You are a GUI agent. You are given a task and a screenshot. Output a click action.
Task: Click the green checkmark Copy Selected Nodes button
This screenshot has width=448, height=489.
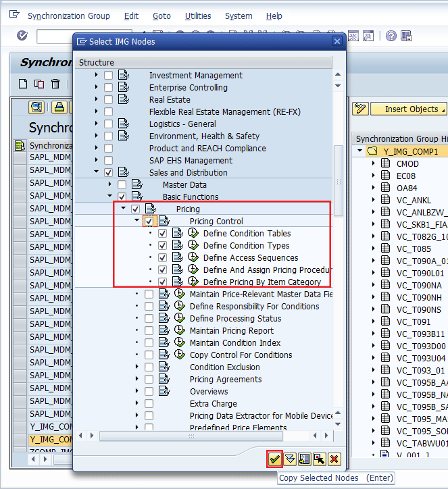pyautogui.click(x=274, y=459)
